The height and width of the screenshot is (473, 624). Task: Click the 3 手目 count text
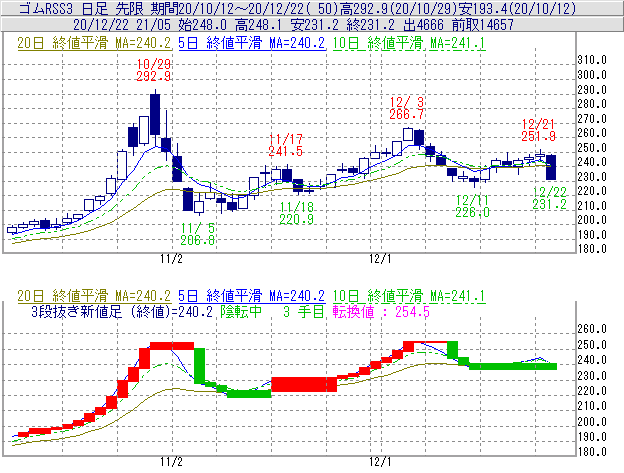pos(304,311)
